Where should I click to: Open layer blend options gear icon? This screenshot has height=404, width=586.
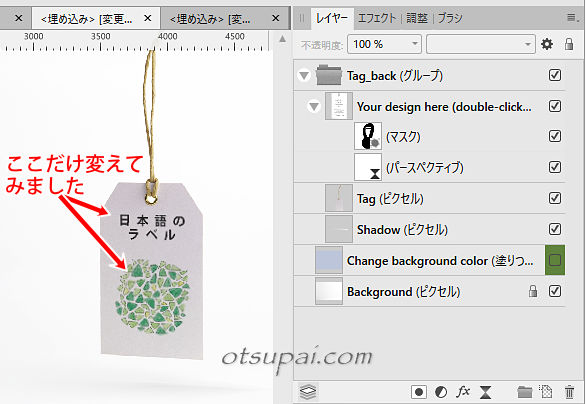coord(547,44)
